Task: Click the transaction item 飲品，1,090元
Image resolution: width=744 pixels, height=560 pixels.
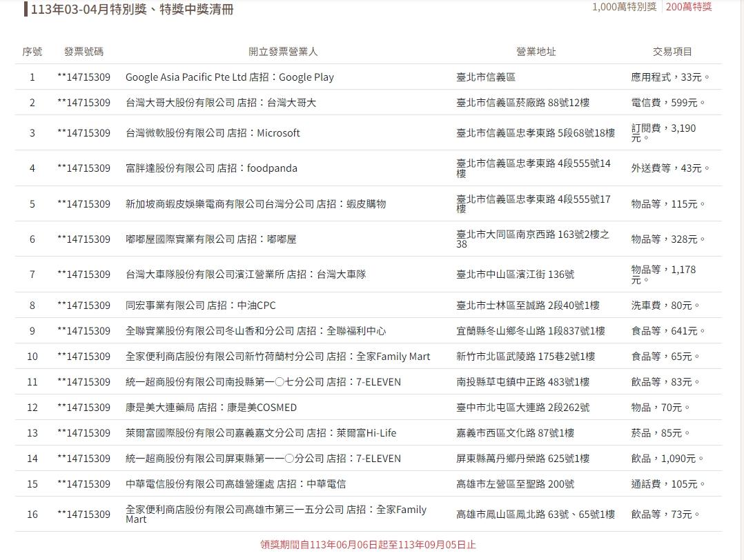Action: point(667,459)
